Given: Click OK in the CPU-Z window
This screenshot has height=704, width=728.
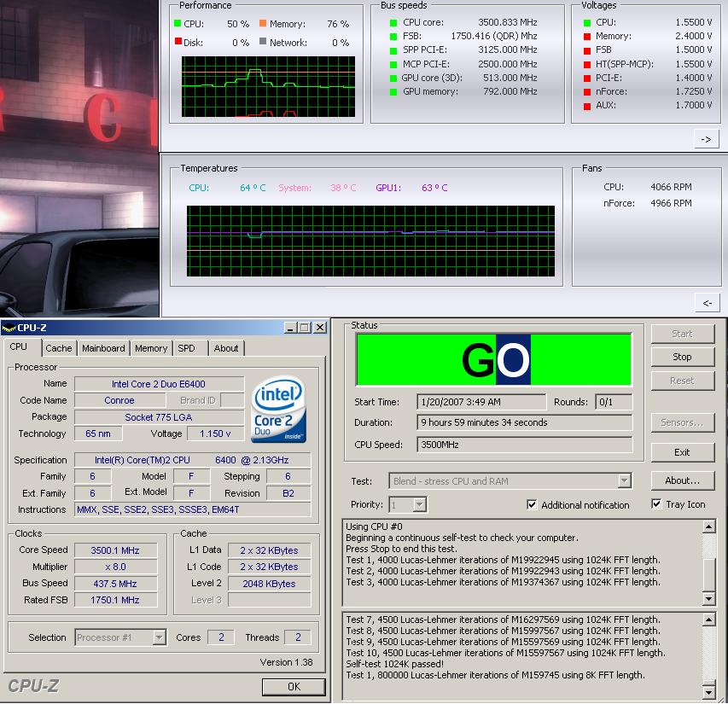Looking at the screenshot, I should point(294,686).
